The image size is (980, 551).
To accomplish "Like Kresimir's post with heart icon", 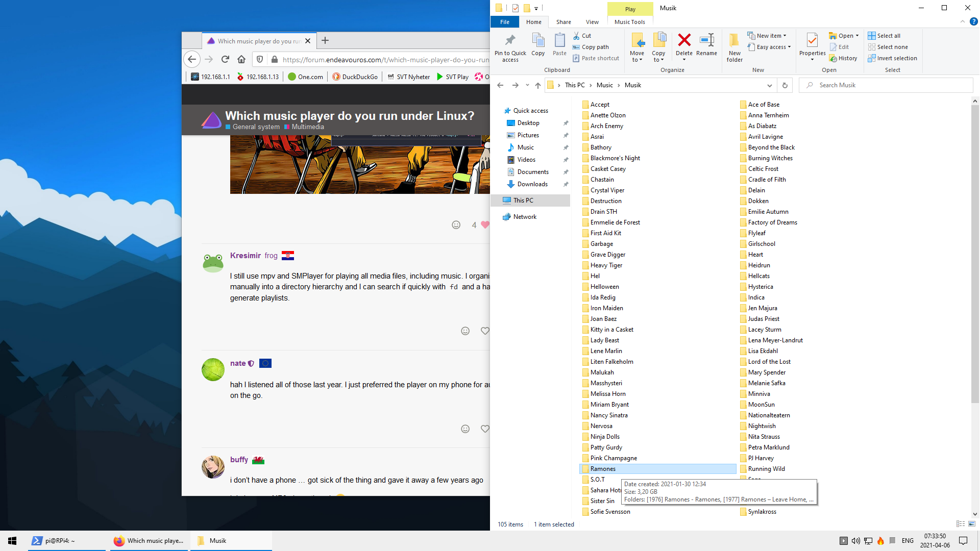I will (485, 331).
